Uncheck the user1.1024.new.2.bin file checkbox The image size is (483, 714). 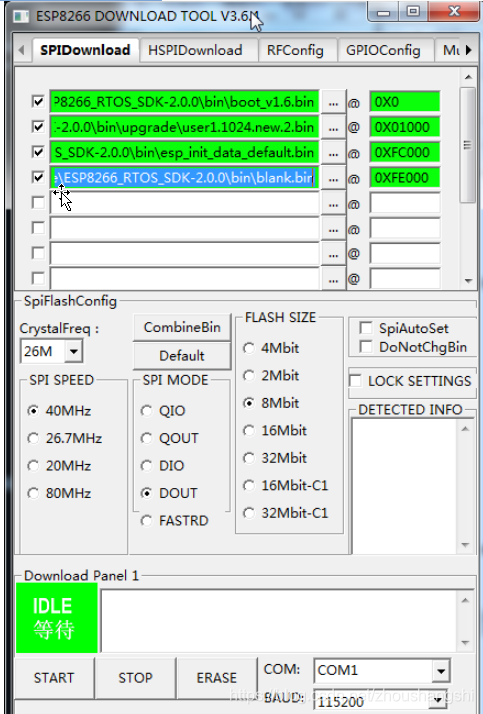tap(38, 126)
